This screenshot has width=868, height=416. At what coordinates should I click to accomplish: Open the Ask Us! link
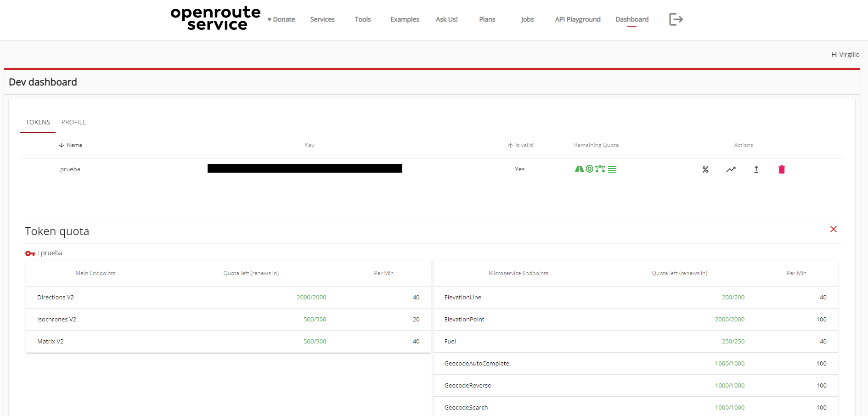point(447,19)
